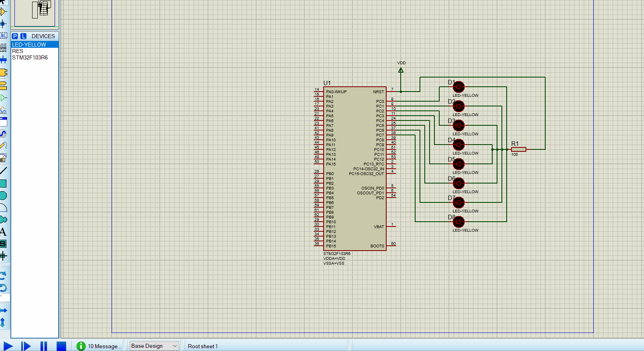Image resolution: width=644 pixels, height=351 pixels.
Task: Select LED D4 on the schematic
Action: (459, 145)
